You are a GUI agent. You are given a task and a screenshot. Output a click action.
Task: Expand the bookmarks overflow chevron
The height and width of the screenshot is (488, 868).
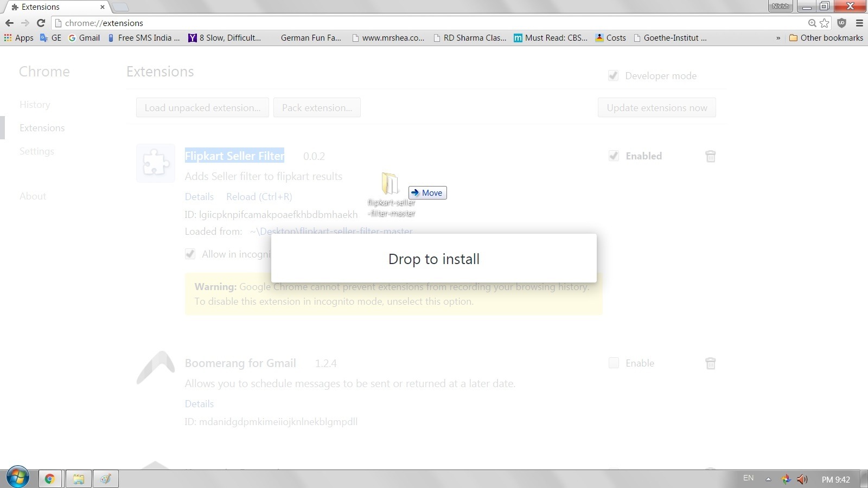tap(778, 38)
